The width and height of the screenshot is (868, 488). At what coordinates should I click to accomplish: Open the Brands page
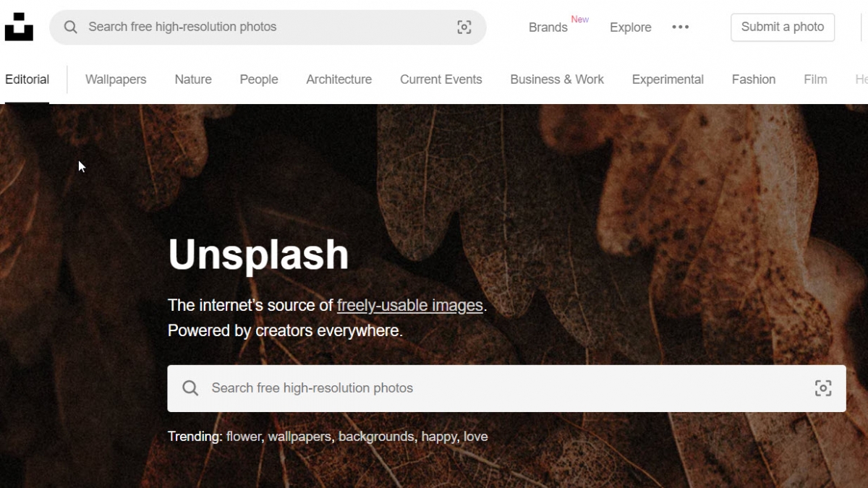[x=548, y=27]
